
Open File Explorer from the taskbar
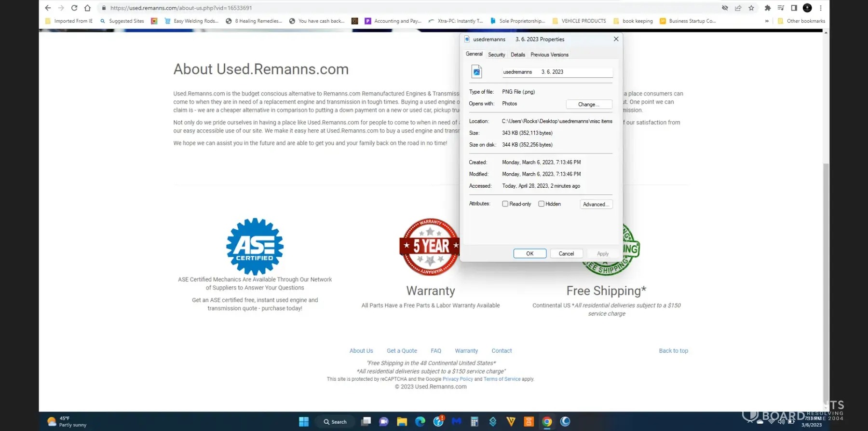coord(402,422)
